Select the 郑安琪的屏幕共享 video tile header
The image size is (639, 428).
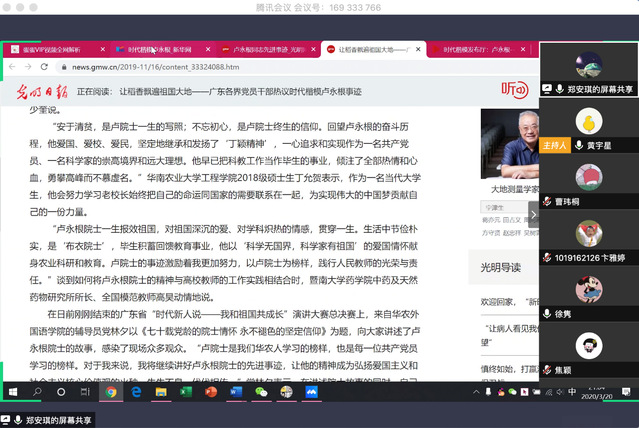pos(588,88)
